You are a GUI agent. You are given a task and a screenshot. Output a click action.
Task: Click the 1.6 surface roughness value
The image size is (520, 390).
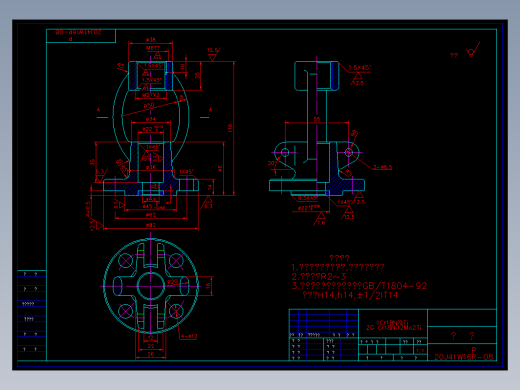(321, 223)
